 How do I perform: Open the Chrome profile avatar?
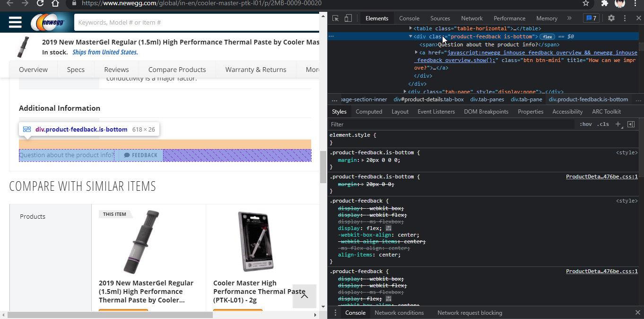point(620,4)
